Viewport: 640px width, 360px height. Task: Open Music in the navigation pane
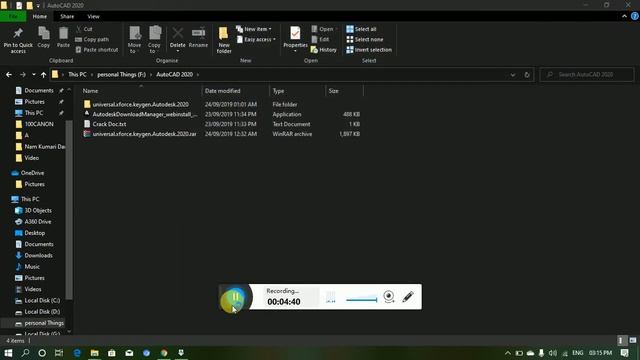[27, 267]
